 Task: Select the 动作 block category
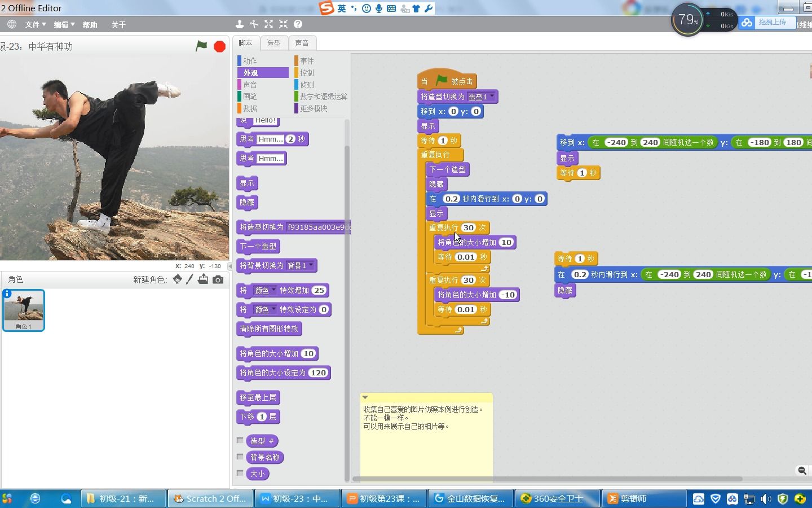(263, 60)
